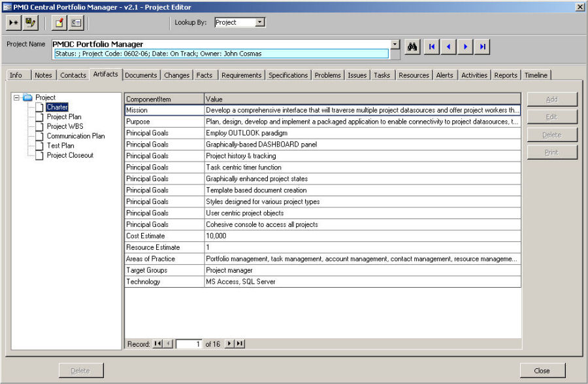Image resolution: width=588 pixels, height=384 pixels.
Task: Select Test Plan in the tree
Action: point(60,145)
